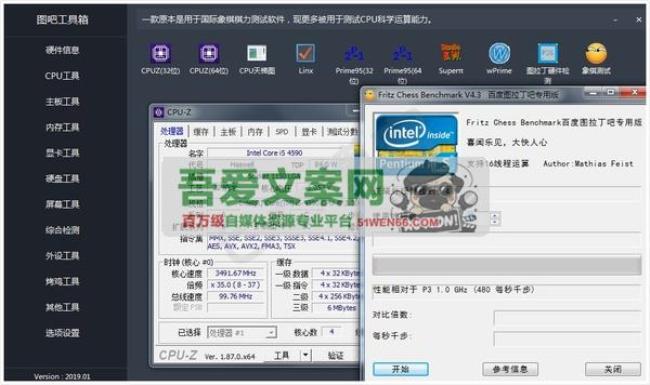
Task: Launch Prime95 (64位) icon
Action: (x=403, y=54)
